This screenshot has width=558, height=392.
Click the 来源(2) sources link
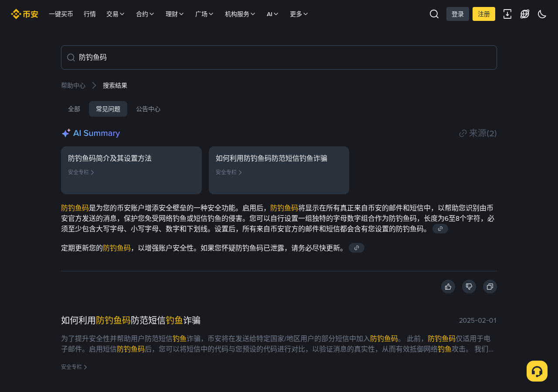click(x=478, y=133)
